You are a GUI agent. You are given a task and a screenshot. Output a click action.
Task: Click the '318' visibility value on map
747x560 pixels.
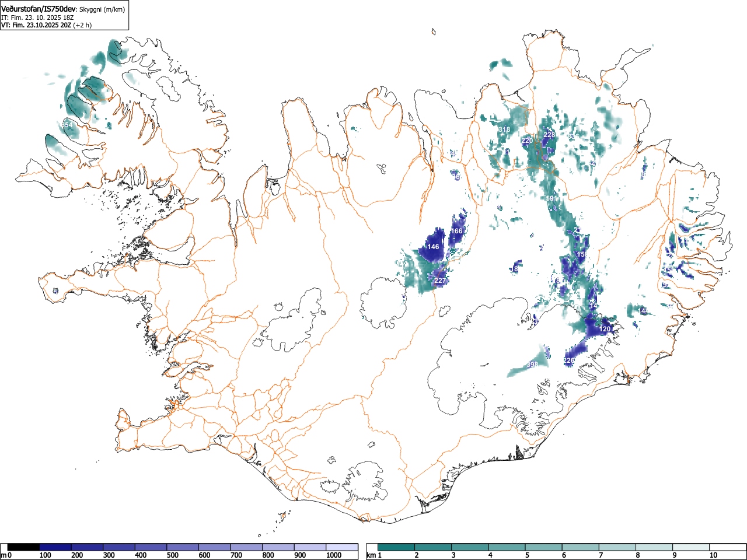504,129
